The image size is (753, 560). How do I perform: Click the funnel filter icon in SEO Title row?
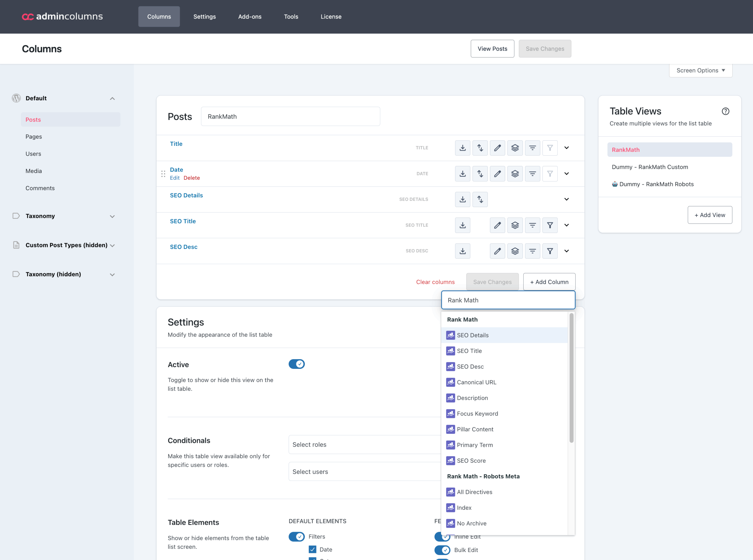tap(550, 225)
